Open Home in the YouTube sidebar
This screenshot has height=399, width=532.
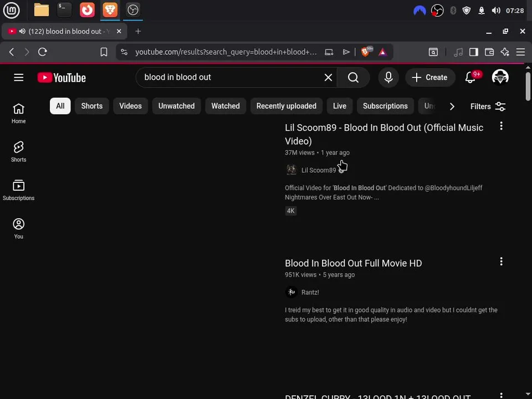tap(19, 114)
